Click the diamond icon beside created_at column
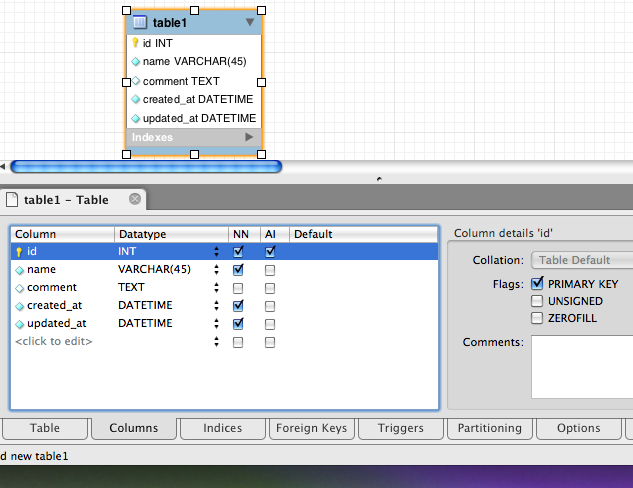633x488 pixels. [x=19, y=306]
